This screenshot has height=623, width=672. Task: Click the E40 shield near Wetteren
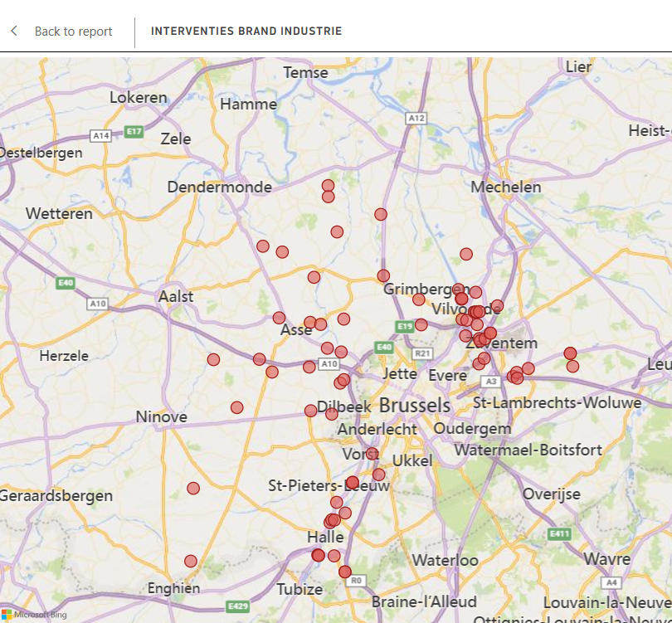[66, 283]
